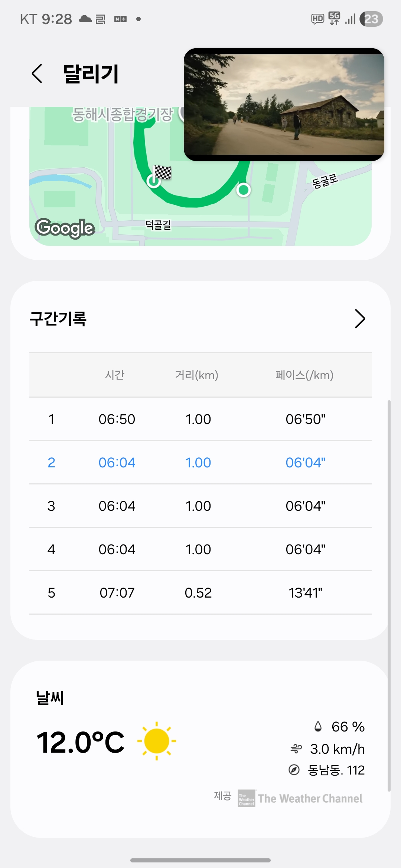The width and height of the screenshot is (401, 868).
Task: Expand 구간기록 with the right chevron
Action: pyautogui.click(x=360, y=319)
